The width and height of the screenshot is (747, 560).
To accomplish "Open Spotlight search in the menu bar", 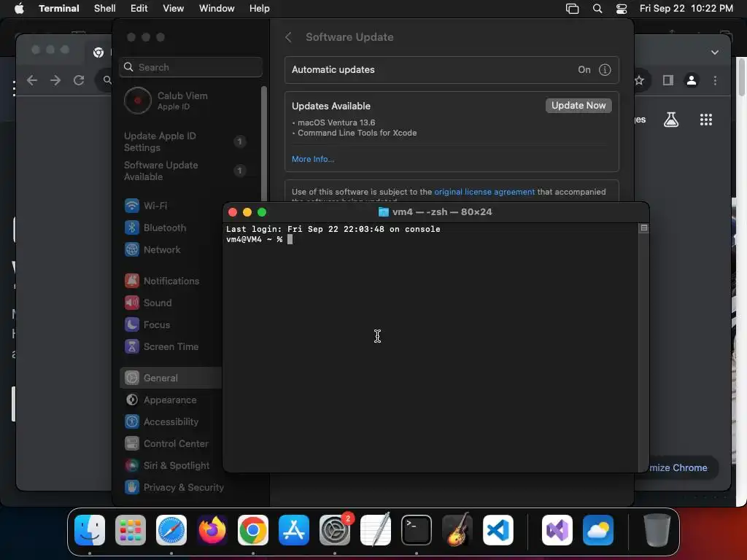I will click(597, 9).
